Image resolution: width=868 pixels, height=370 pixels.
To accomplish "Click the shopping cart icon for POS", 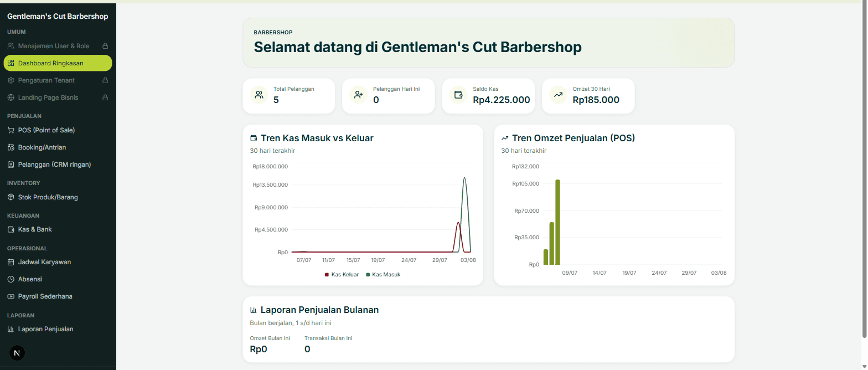I will click(x=11, y=130).
